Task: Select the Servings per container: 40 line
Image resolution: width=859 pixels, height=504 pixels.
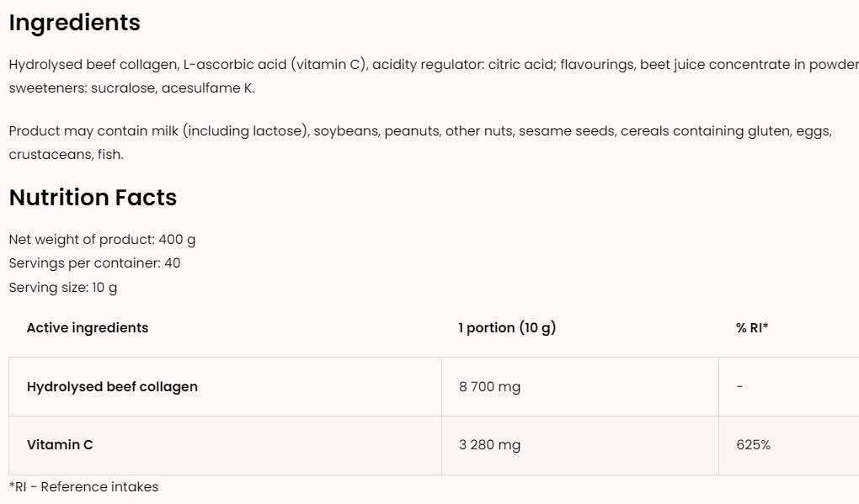Action: click(x=94, y=263)
